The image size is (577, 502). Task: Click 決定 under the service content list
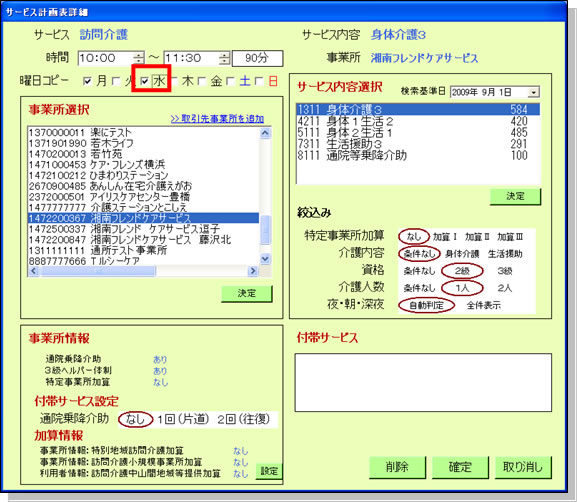515,196
